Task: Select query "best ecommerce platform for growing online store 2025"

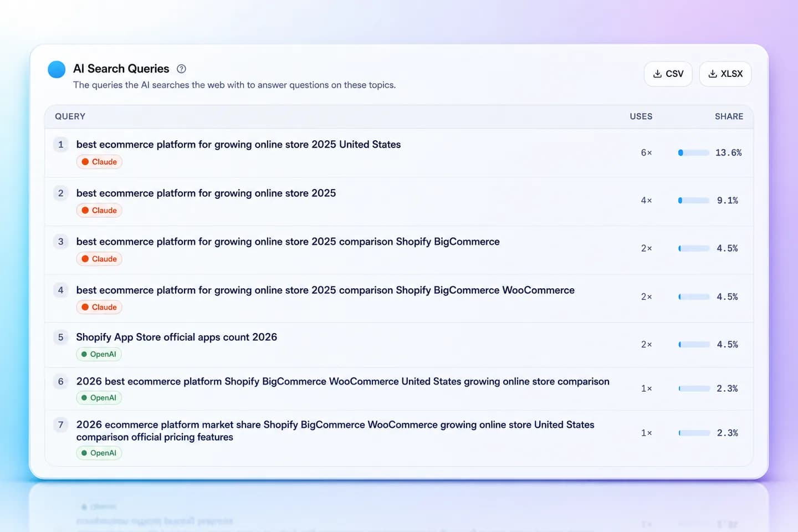Action: (206, 193)
